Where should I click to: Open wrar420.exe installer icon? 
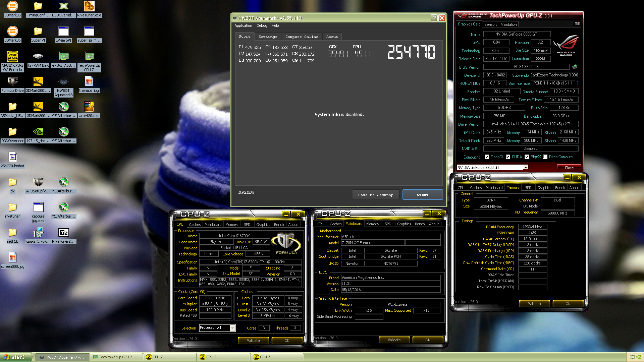tap(89, 110)
